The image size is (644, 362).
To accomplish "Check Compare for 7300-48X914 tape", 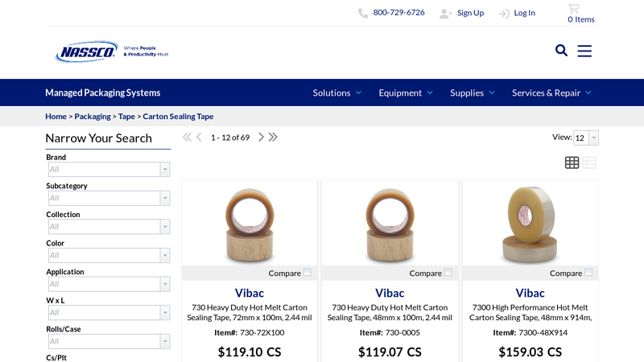I will click(588, 273).
